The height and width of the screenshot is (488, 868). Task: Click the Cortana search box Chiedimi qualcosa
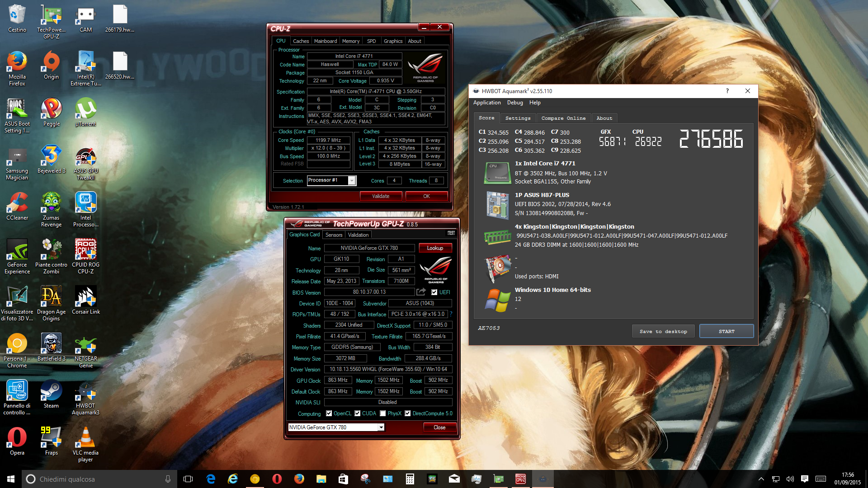click(99, 479)
